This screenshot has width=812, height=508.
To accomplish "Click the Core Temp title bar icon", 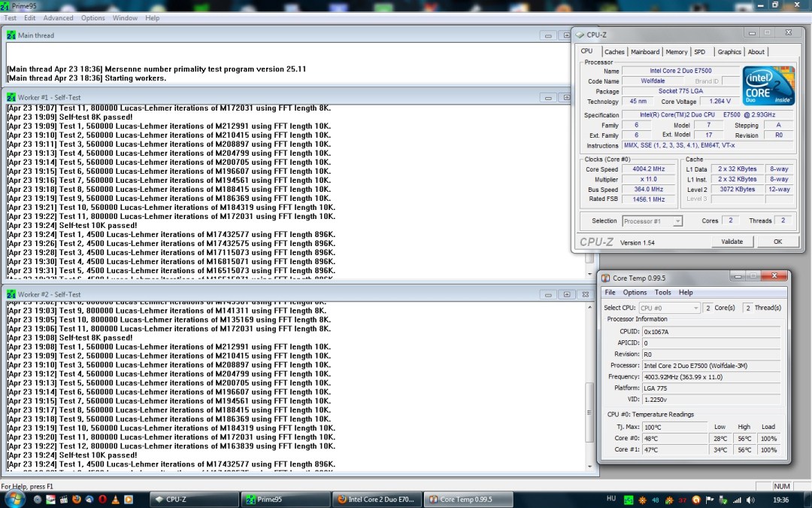I will point(605,278).
